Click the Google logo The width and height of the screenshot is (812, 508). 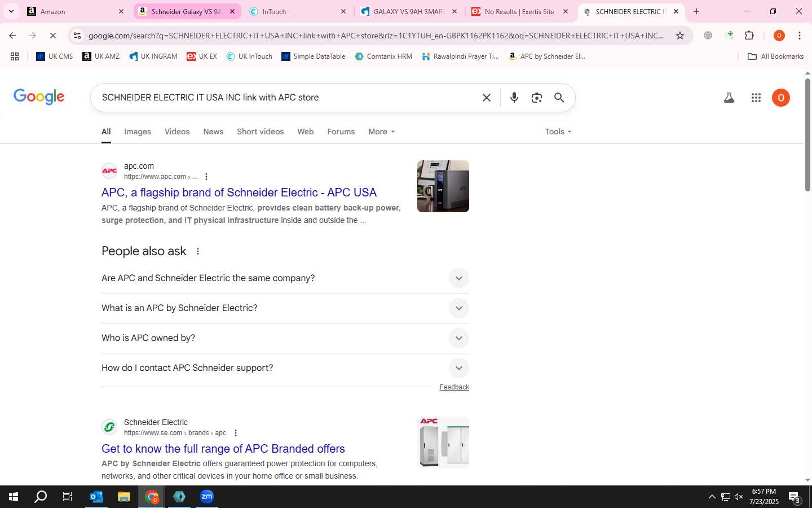39,97
